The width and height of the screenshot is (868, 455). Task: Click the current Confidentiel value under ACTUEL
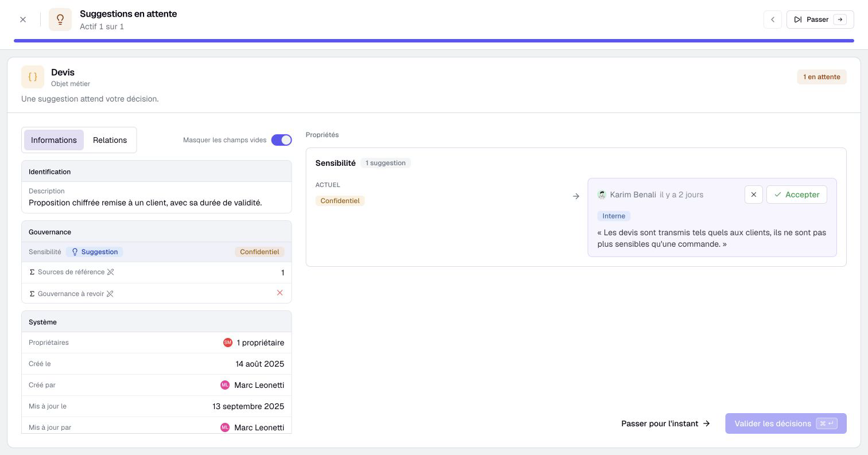340,201
